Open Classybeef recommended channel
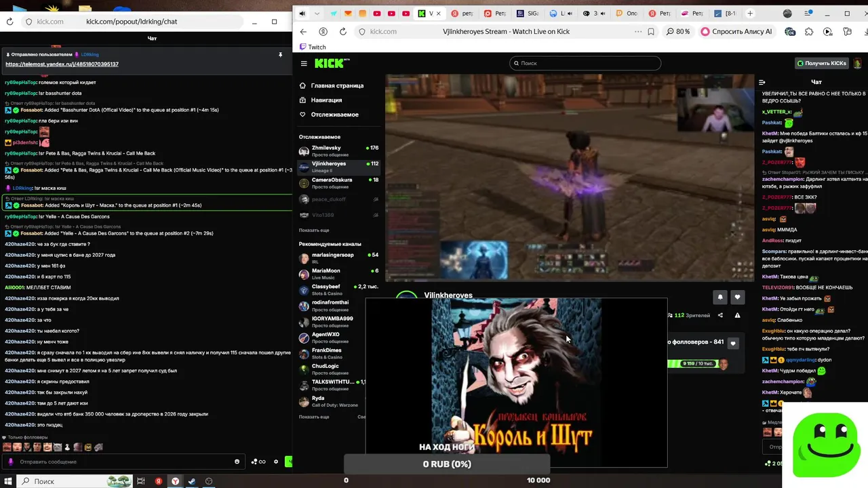 tap(338, 289)
